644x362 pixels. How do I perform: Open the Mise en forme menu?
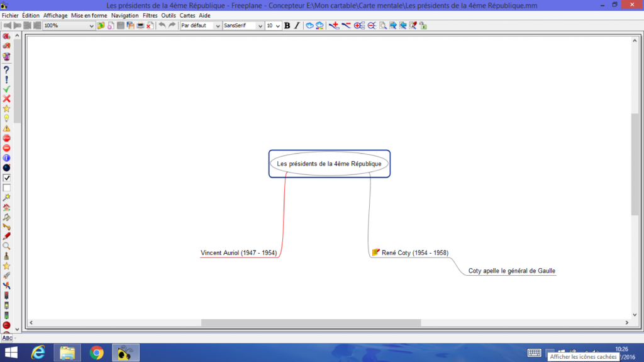(89, 15)
